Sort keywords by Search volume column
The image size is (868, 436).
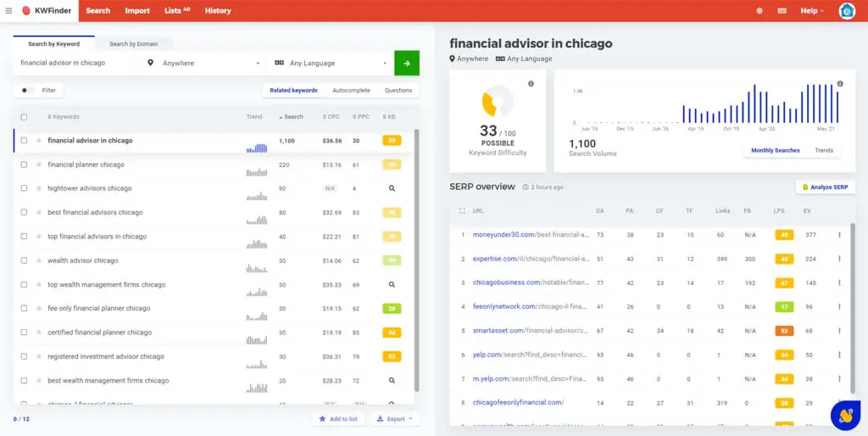(292, 117)
